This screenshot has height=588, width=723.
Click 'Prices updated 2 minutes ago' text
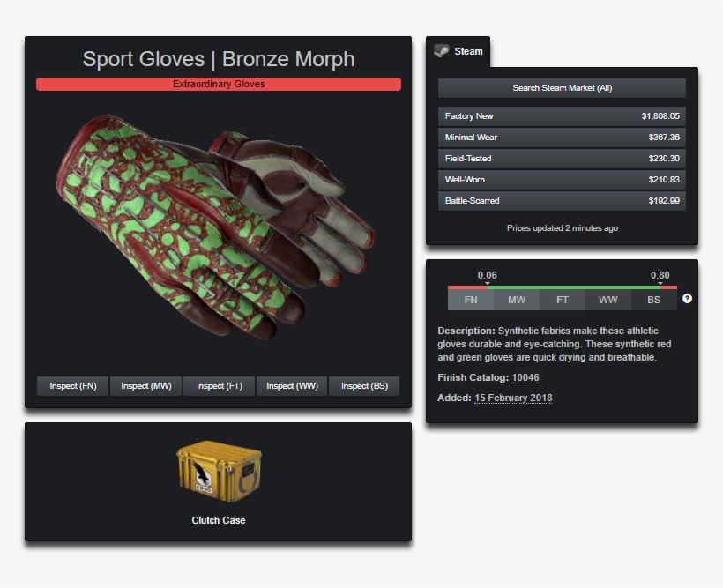point(562,228)
